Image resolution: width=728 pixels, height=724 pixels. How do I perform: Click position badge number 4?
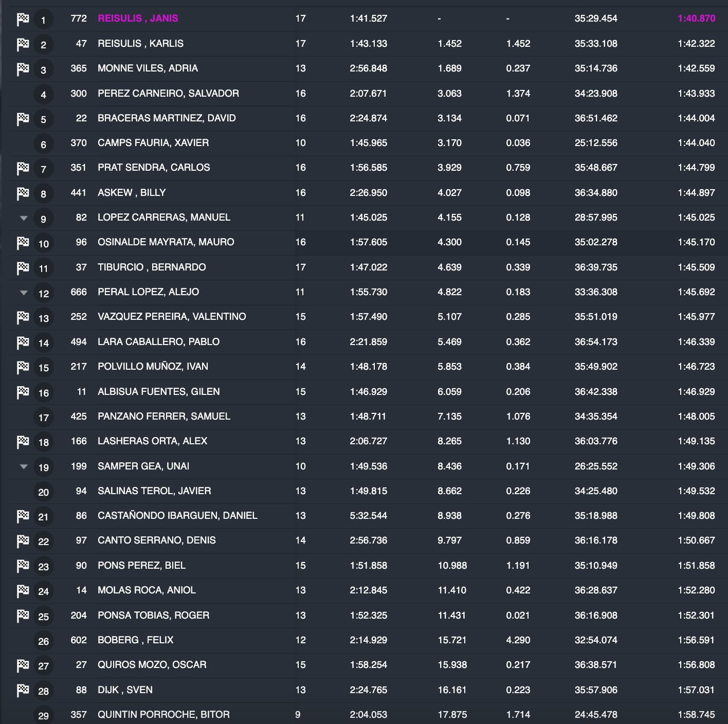(x=43, y=95)
